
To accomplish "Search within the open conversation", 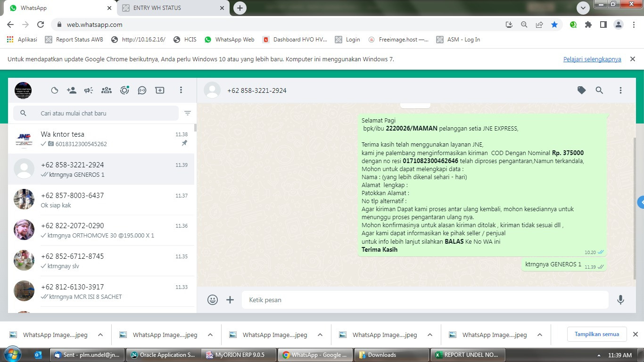I will (x=599, y=90).
